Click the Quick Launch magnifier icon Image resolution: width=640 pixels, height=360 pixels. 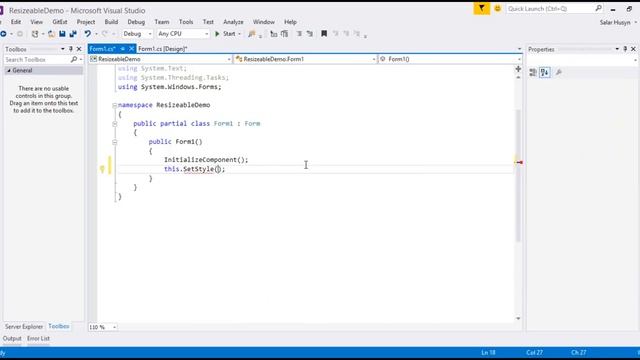(598, 8)
